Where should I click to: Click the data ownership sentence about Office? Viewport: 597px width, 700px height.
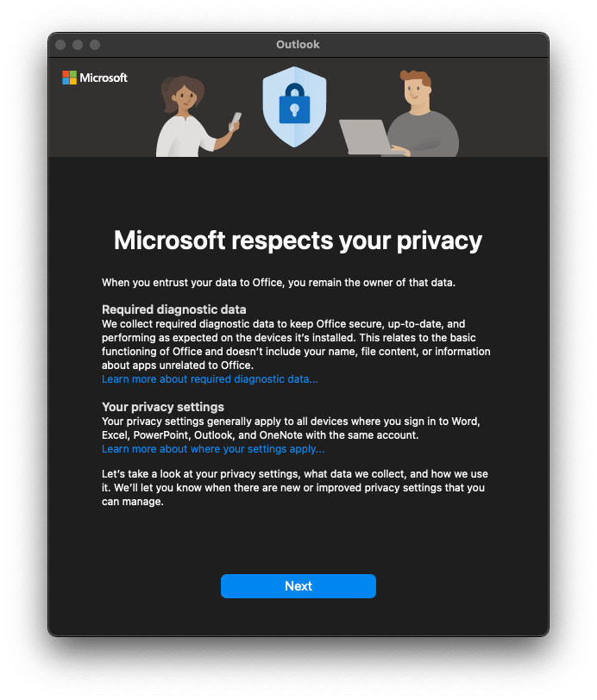point(279,283)
